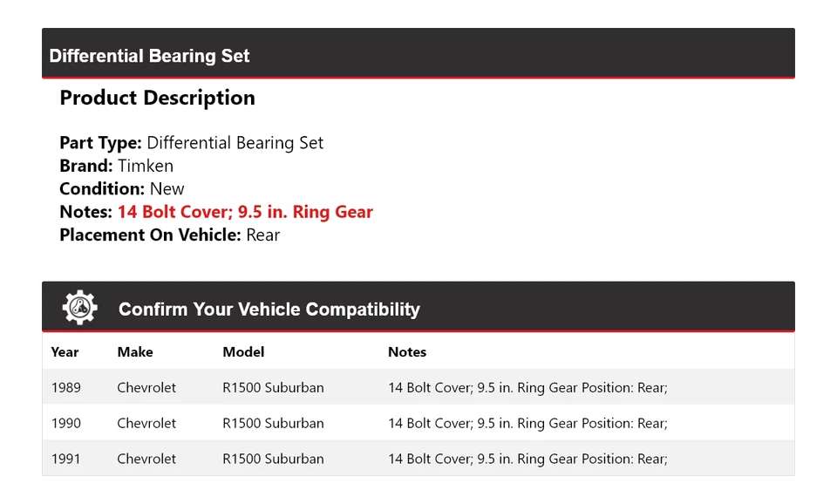Click the Placement On Vehicle: Rear line
Screen dimensions: 837x504
(x=169, y=235)
